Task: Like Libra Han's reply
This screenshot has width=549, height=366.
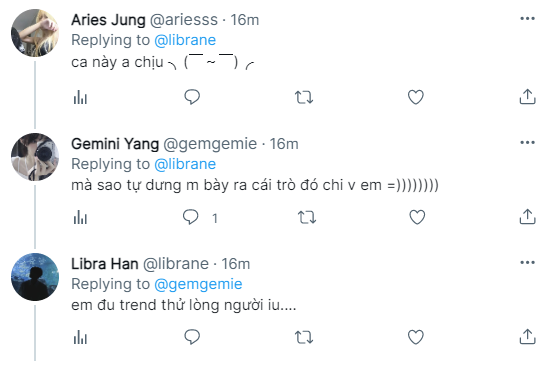Action: click(x=416, y=337)
